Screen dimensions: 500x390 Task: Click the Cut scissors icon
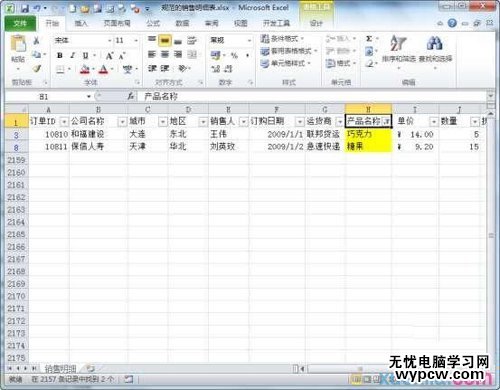pos(36,41)
